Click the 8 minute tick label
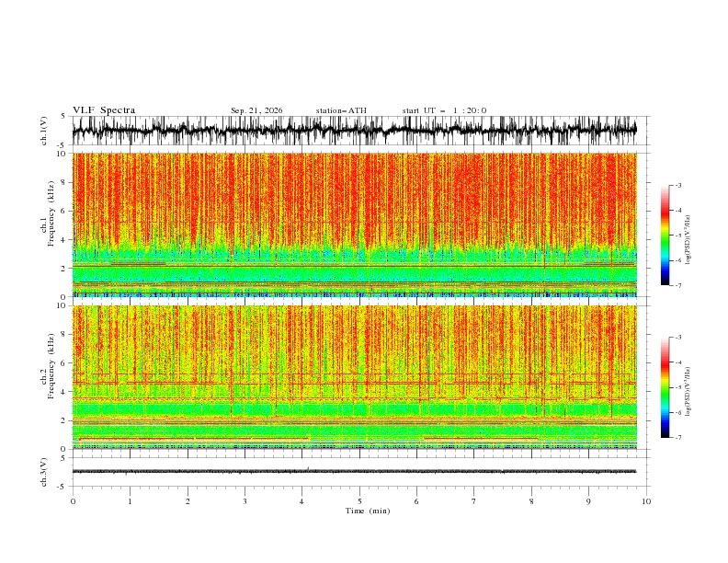The width and height of the screenshot is (728, 563). (x=531, y=501)
